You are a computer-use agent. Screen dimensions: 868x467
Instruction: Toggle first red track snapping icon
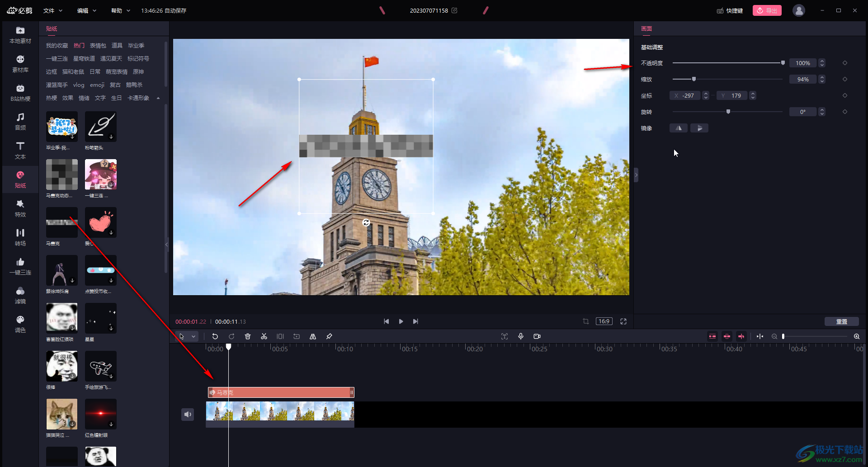[712, 336]
